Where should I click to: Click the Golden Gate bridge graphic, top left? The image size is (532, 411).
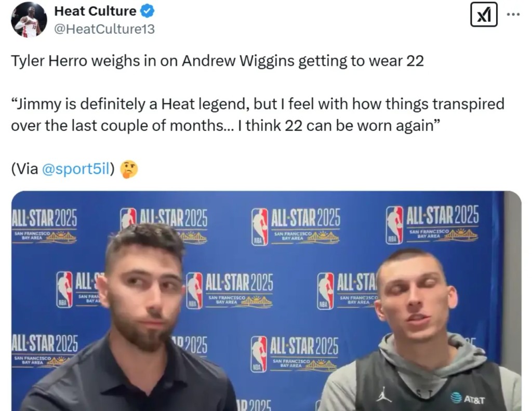click(x=61, y=238)
